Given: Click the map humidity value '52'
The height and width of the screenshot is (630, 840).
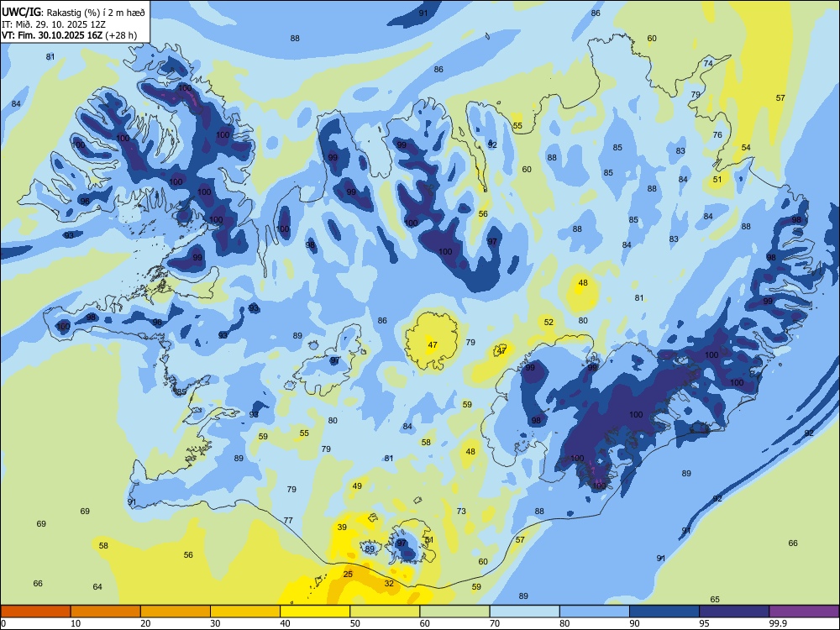Looking at the screenshot, I should coord(549,322).
